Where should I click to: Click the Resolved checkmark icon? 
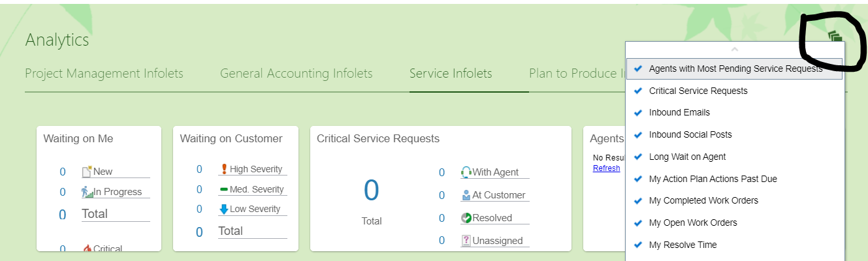(466, 218)
